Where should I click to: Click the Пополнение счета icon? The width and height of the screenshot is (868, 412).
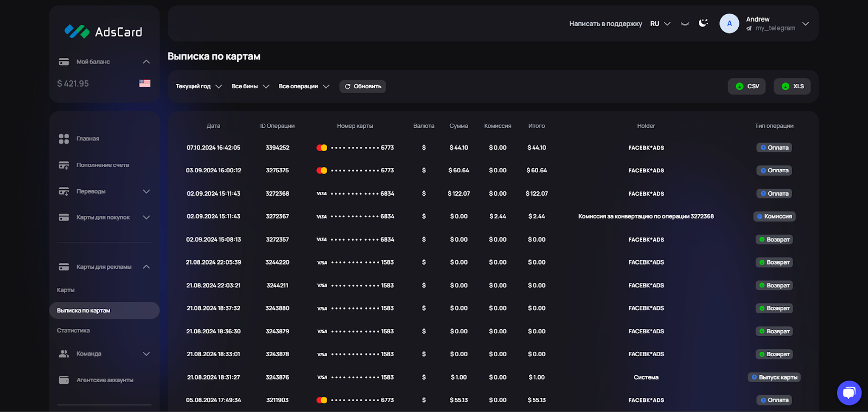(x=63, y=165)
